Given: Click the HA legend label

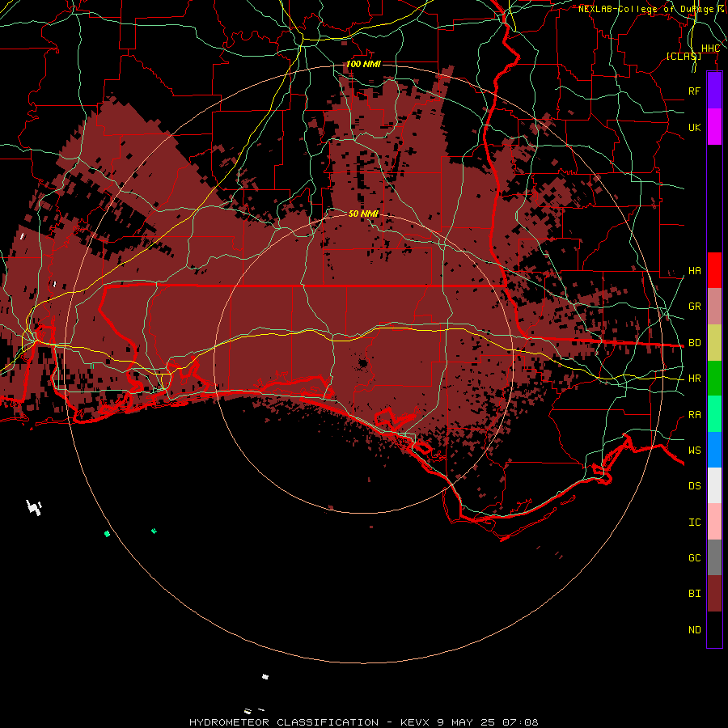Looking at the screenshot, I should (695, 271).
